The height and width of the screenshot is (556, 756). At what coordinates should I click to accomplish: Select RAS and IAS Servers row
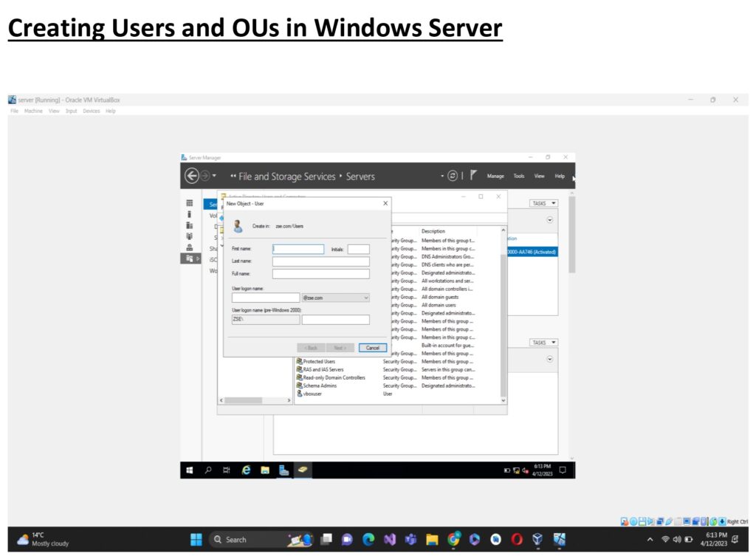(385, 369)
